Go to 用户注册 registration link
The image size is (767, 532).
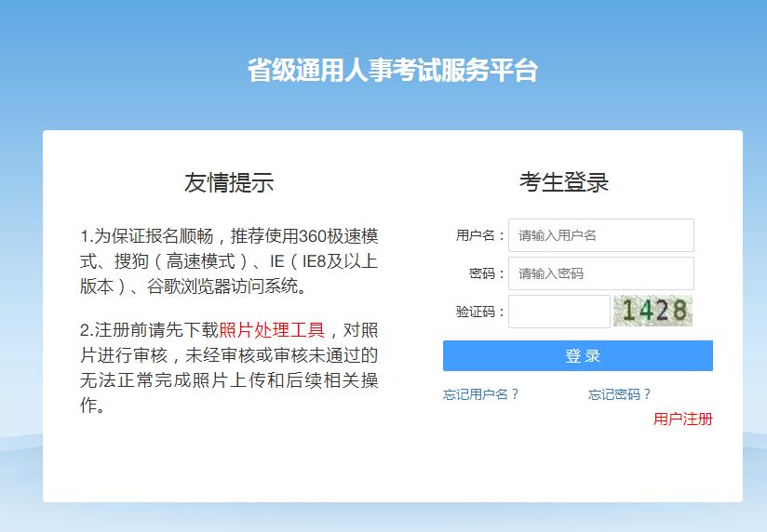[682, 419]
